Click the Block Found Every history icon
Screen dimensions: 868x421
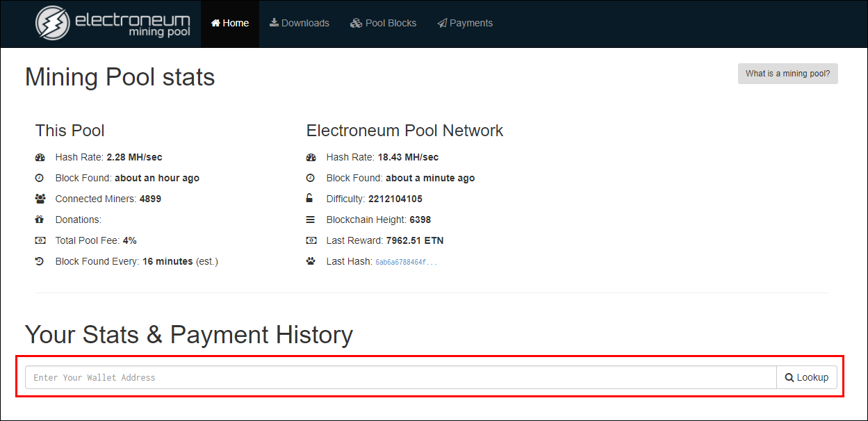40,261
